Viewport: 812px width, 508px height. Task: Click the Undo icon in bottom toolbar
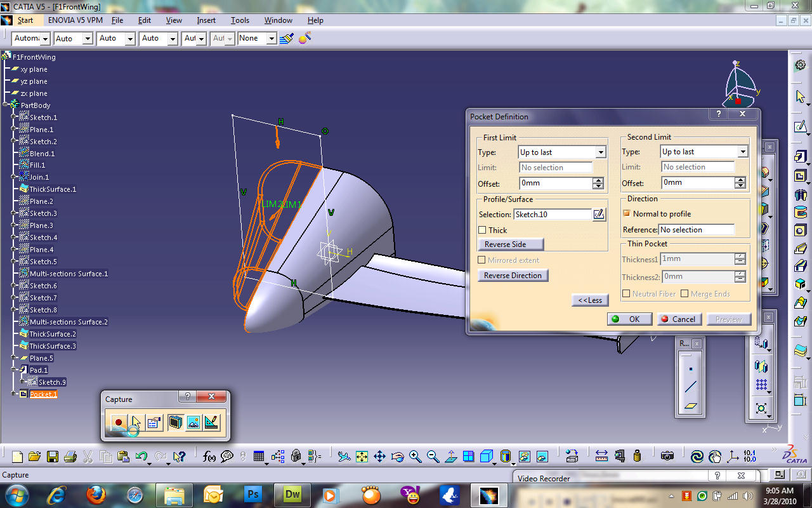[x=140, y=456]
